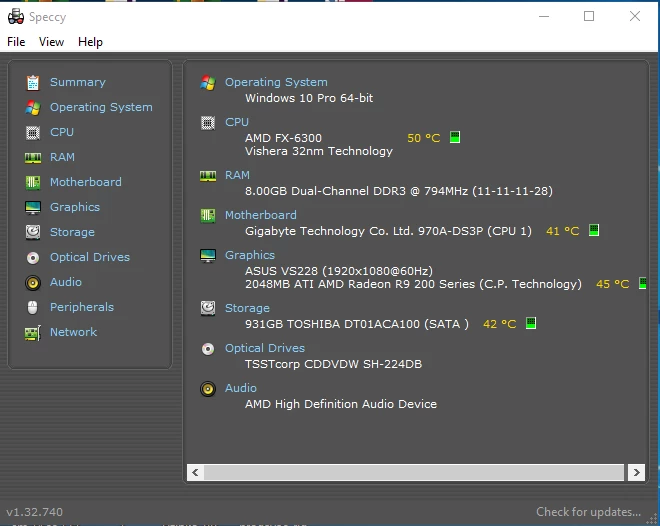This screenshot has height=526, width=660.
Task: Click the CPU chip icon in summary pane
Action: pos(208,123)
